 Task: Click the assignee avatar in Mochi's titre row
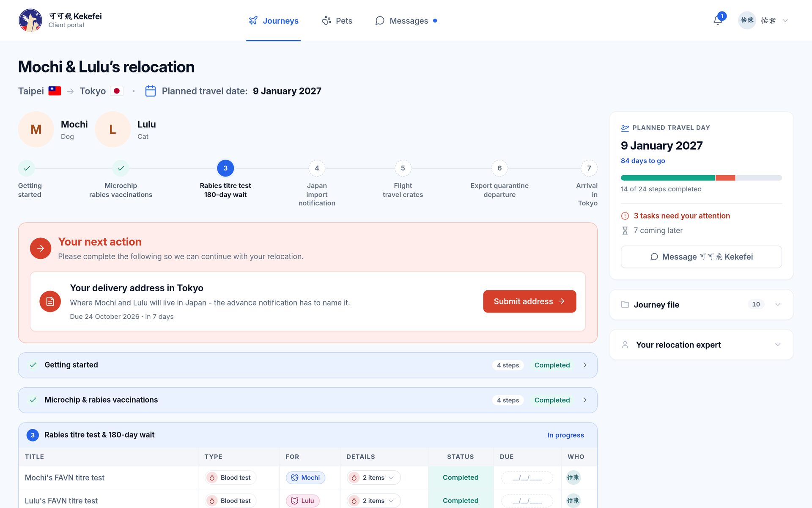tap(573, 478)
